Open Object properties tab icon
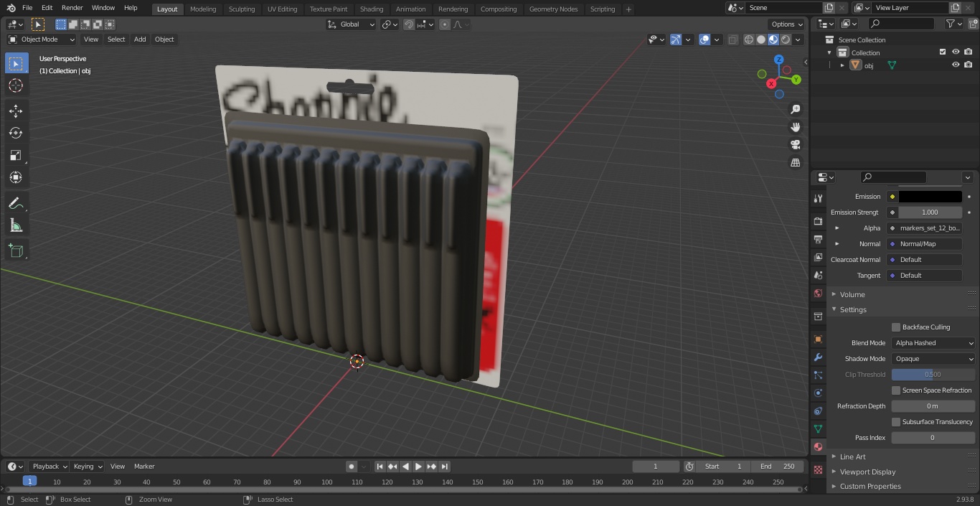The image size is (980, 506). click(x=818, y=339)
